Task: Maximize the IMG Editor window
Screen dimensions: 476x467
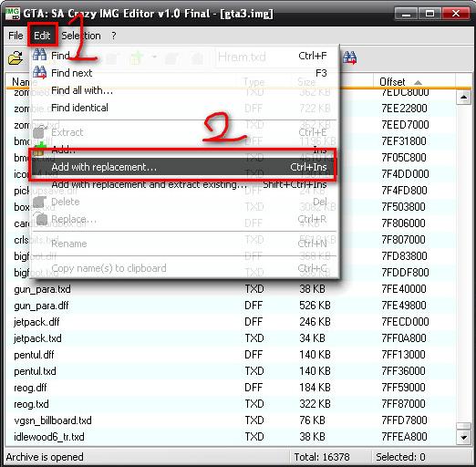Action: pyautogui.click(x=429, y=14)
